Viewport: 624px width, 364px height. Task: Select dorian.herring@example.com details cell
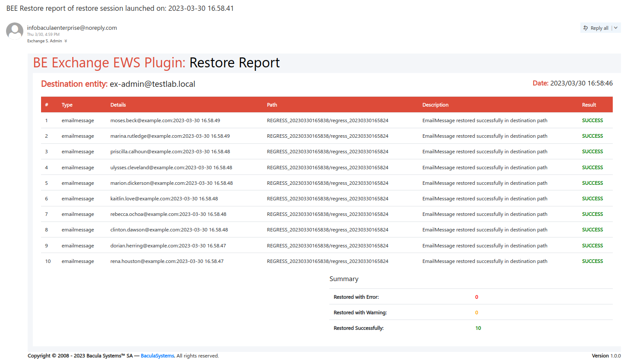(x=168, y=246)
